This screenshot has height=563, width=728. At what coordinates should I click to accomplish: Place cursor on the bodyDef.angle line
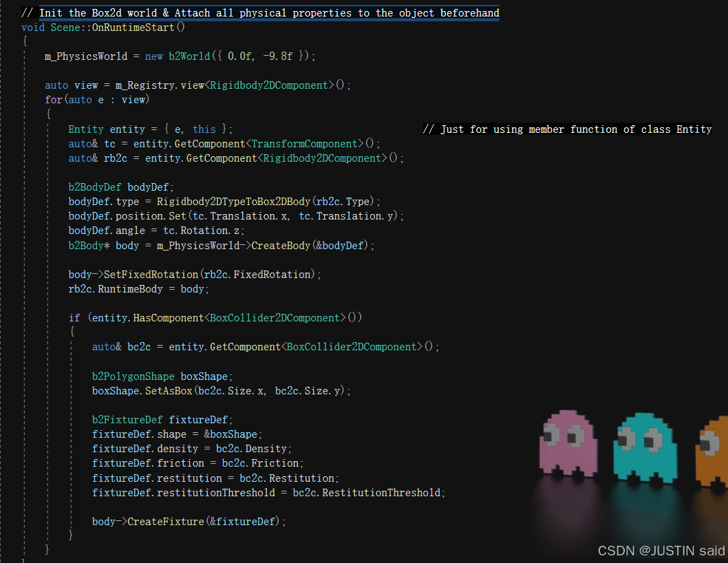click(x=156, y=231)
